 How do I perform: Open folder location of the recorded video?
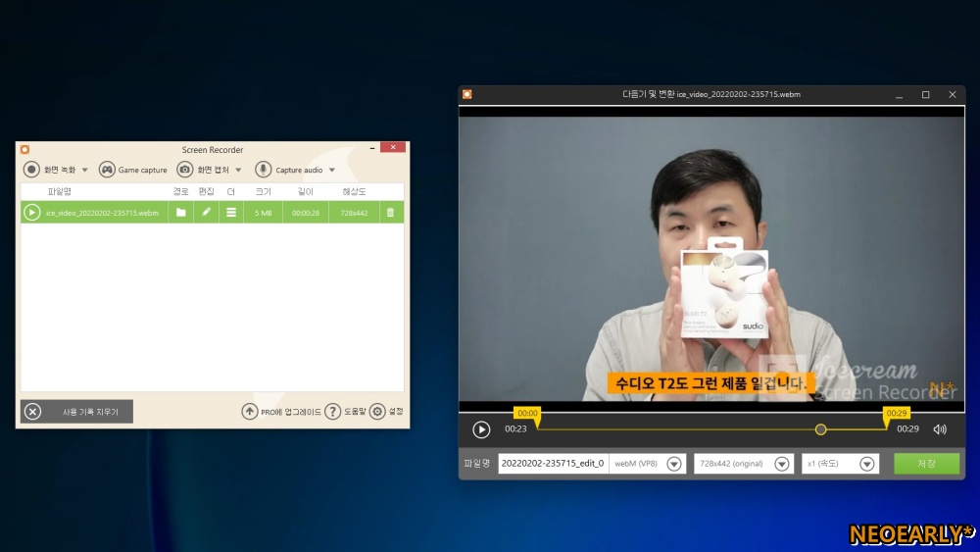click(180, 213)
